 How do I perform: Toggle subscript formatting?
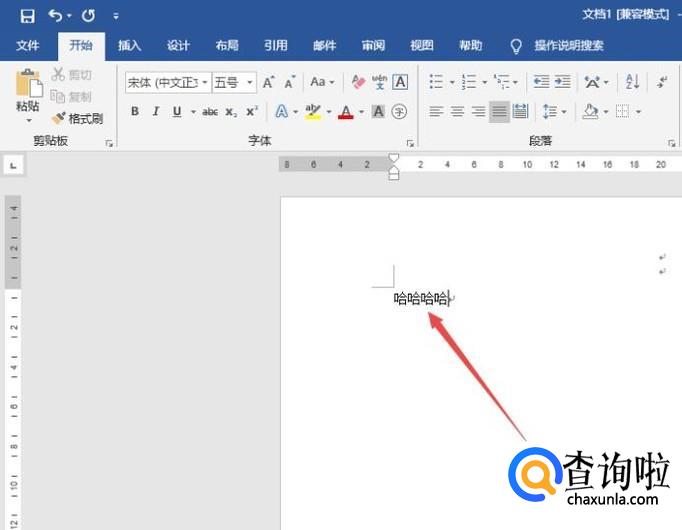click(231, 112)
